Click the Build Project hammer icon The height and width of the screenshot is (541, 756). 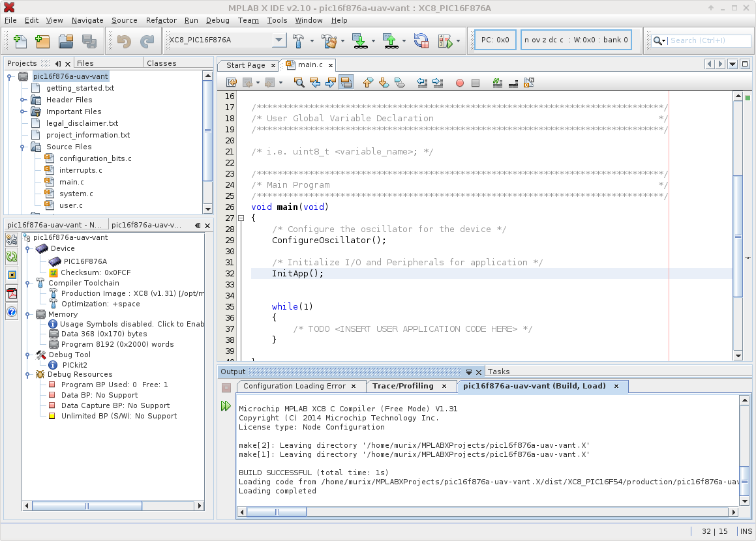tap(299, 41)
